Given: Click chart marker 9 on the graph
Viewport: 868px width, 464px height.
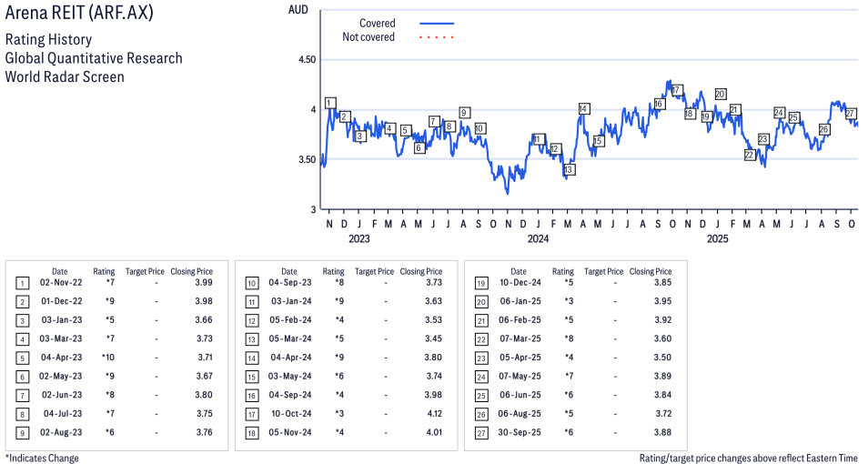Looking at the screenshot, I should 464,113.
